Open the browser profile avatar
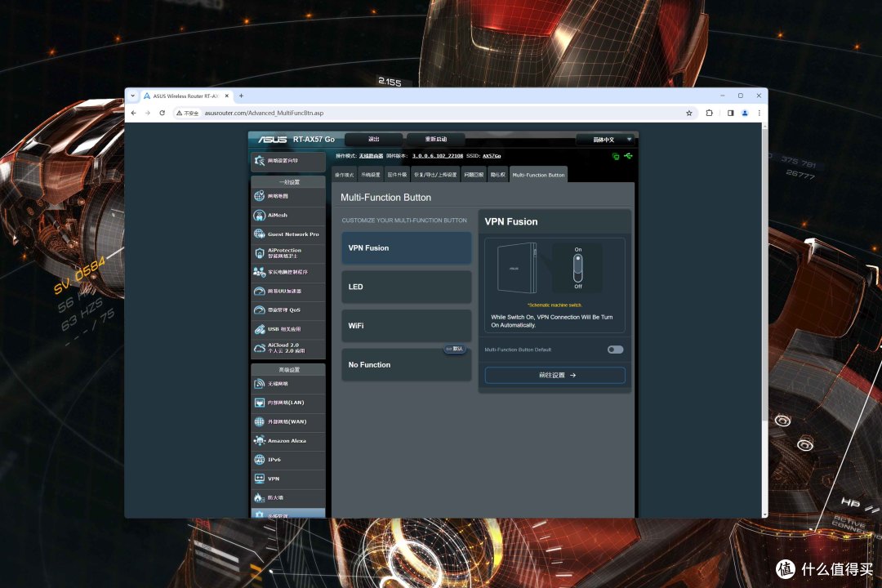Screen dimensions: 882x588 click(745, 113)
